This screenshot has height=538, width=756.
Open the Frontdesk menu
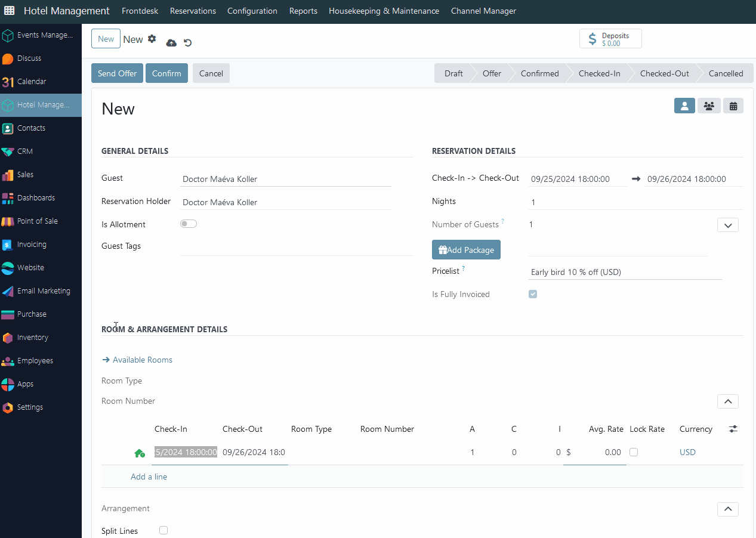tap(140, 11)
